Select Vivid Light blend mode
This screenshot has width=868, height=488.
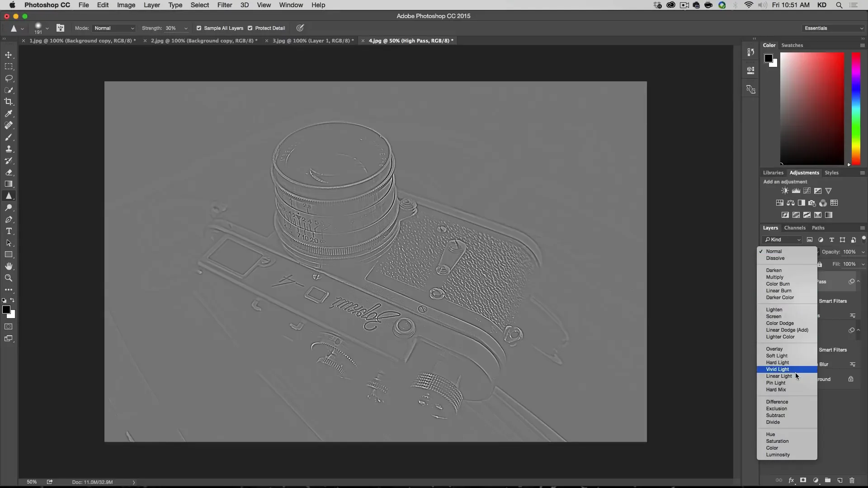[778, 369]
